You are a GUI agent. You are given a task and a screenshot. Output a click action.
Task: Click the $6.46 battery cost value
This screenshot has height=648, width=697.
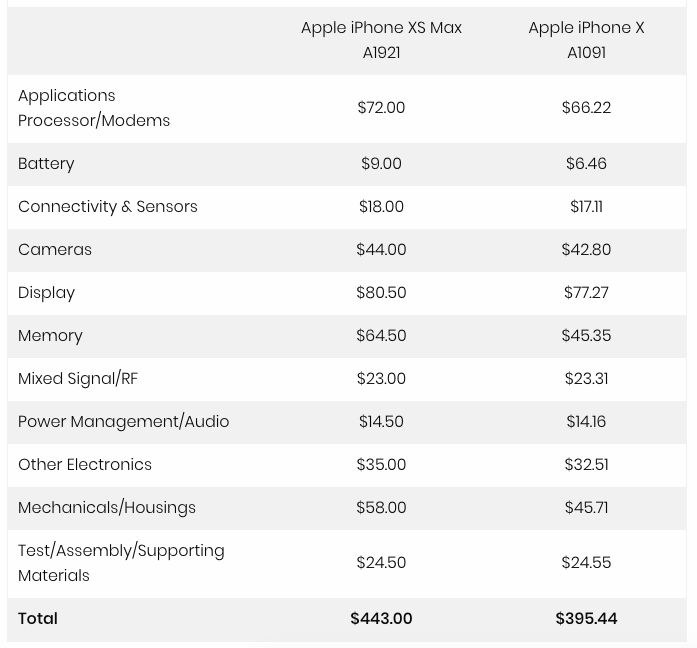click(586, 164)
